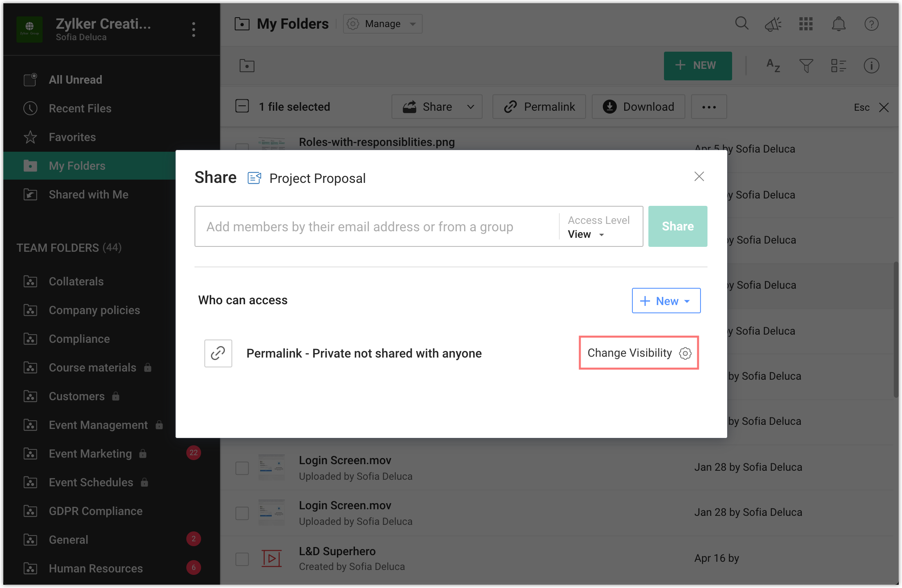Image resolution: width=902 pixels, height=588 pixels.
Task: Open the apps grid icon
Action: click(806, 24)
